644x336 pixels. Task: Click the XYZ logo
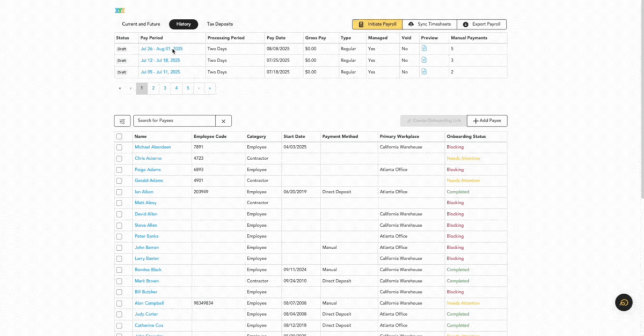pyautogui.click(x=120, y=10)
